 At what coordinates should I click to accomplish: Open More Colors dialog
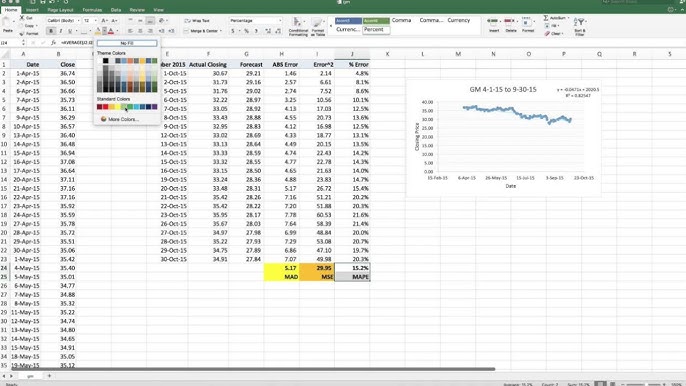point(120,119)
